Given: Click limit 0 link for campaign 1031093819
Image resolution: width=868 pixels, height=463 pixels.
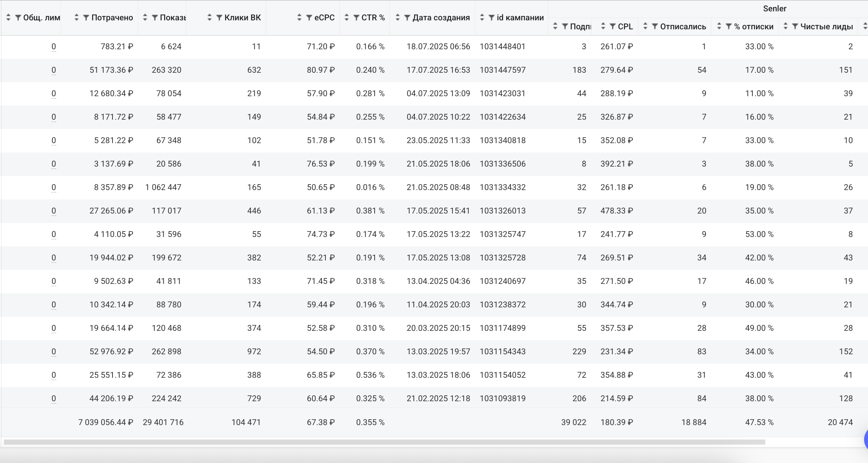Looking at the screenshot, I should (x=54, y=398).
